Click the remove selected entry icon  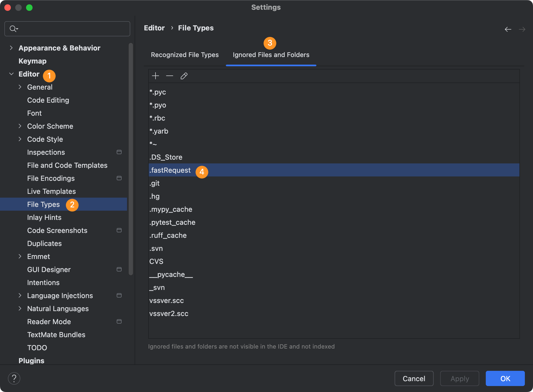170,76
